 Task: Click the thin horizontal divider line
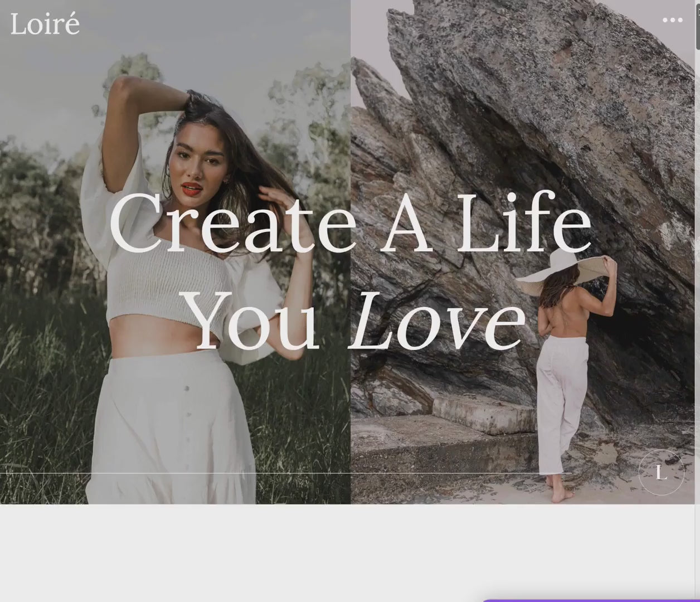pos(286,473)
